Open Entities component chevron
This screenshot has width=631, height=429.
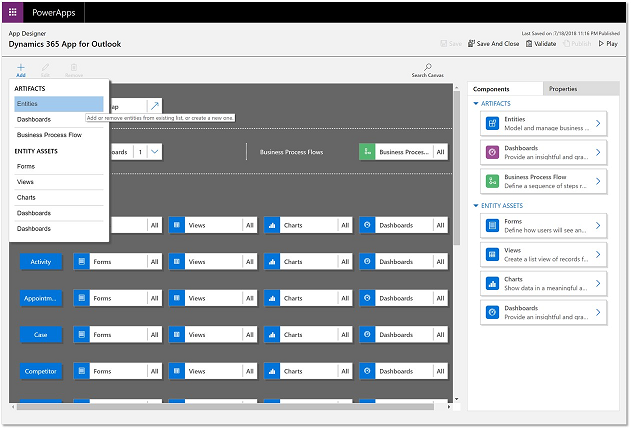[x=598, y=124]
